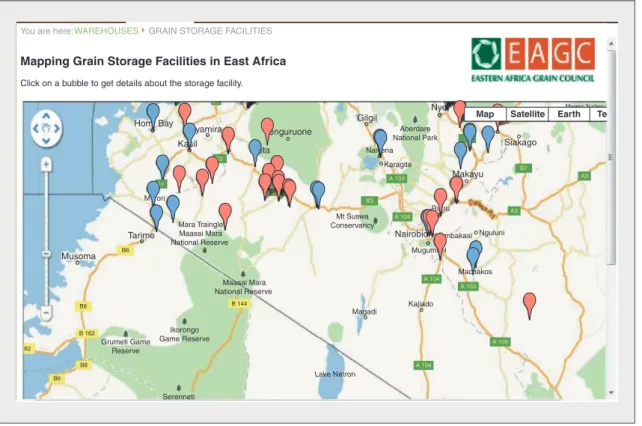
Task: Switch to the Satellite view
Action: [x=527, y=114]
